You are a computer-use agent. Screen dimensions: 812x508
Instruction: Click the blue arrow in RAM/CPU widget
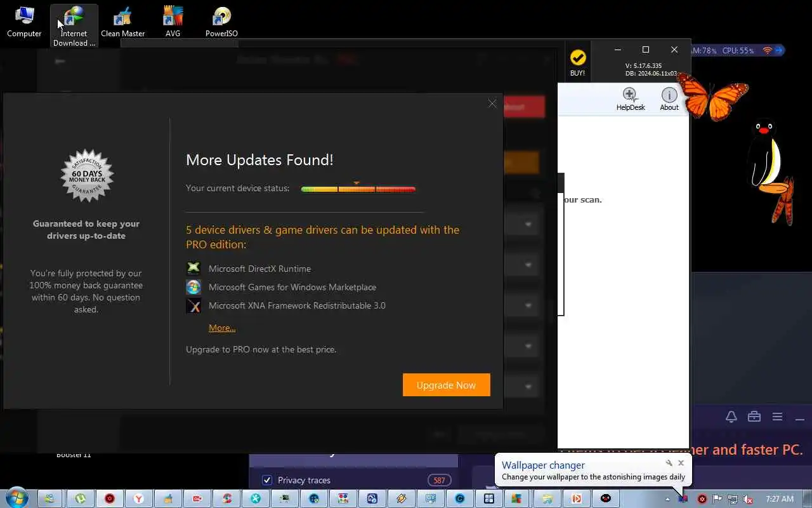(779, 50)
